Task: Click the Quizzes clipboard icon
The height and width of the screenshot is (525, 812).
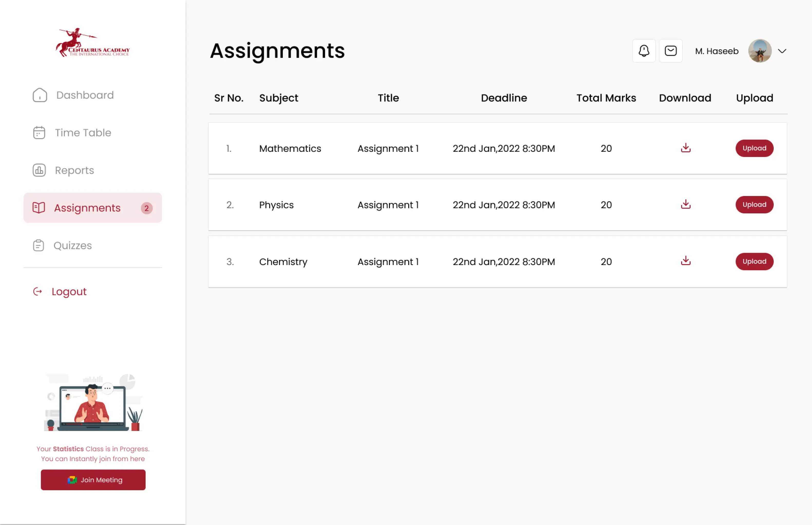Action: [39, 246]
